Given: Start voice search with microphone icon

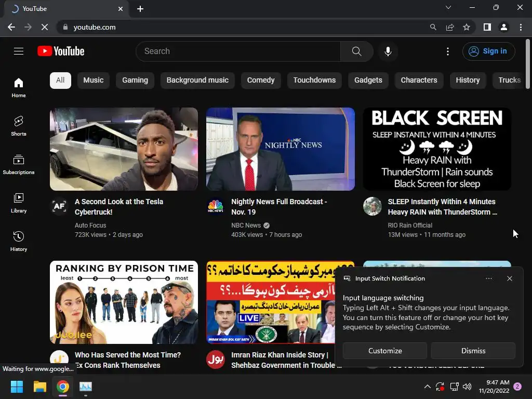Looking at the screenshot, I should 388,51.
